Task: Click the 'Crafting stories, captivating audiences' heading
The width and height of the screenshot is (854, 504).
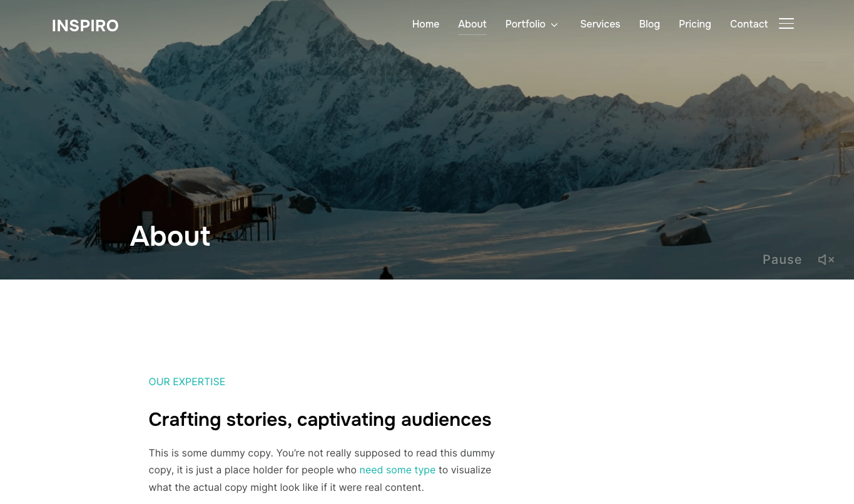Action: click(320, 419)
